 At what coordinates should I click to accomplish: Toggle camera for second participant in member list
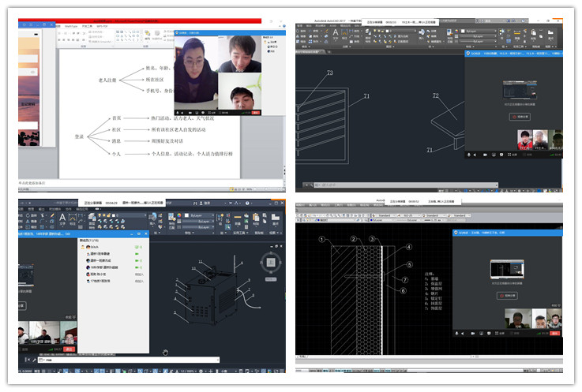click(137, 253)
